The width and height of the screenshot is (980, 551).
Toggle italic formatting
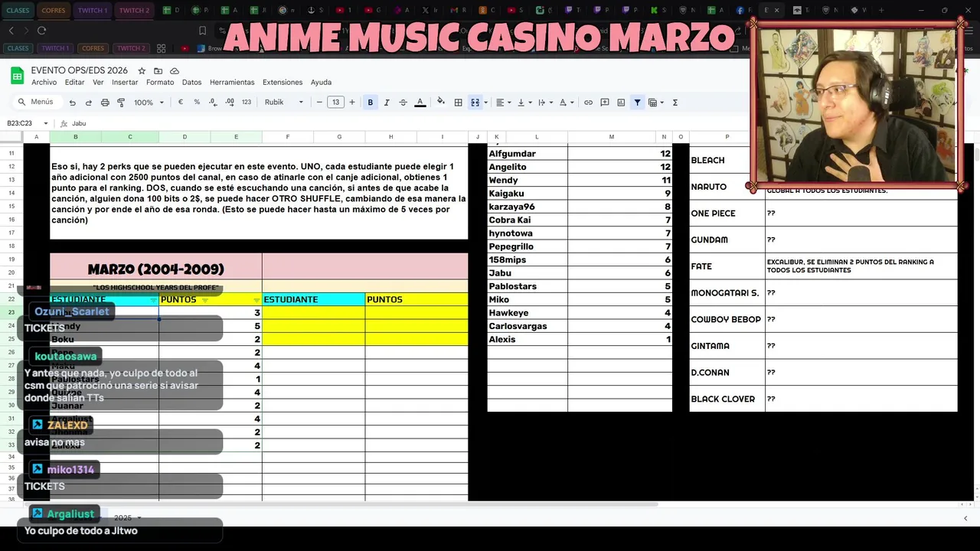pyautogui.click(x=387, y=103)
